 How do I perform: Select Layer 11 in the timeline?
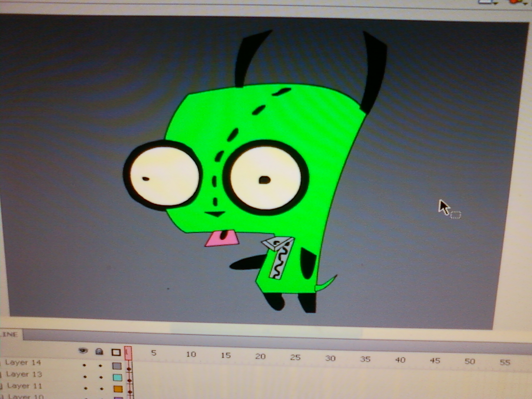coord(25,386)
